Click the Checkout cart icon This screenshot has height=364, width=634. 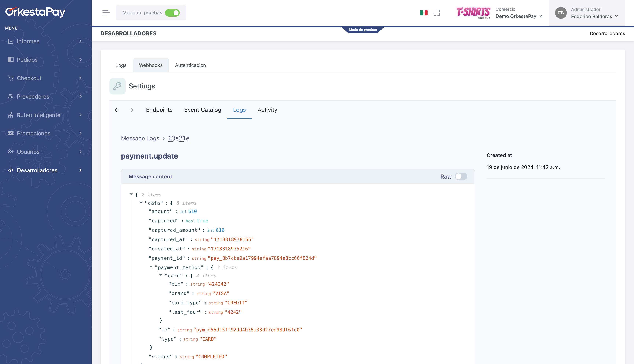pyautogui.click(x=10, y=78)
